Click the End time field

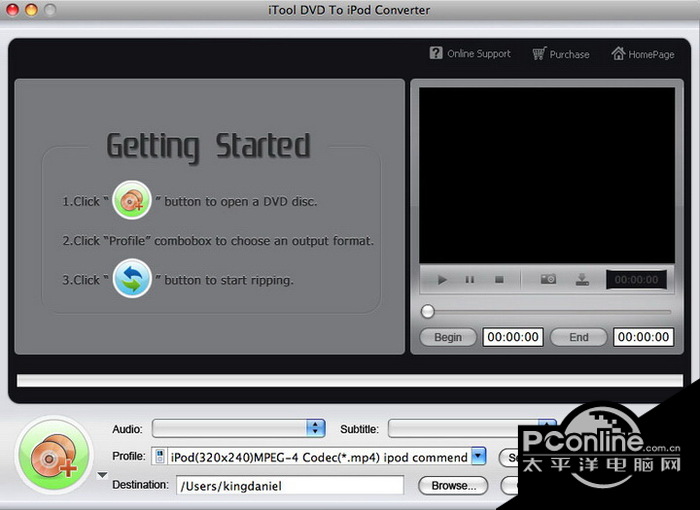(x=643, y=337)
